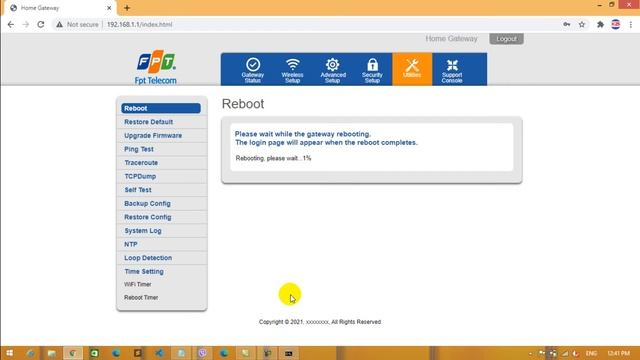The height and width of the screenshot is (360, 640).
Task: Open the command prompt taskbar icon
Action: point(289,353)
